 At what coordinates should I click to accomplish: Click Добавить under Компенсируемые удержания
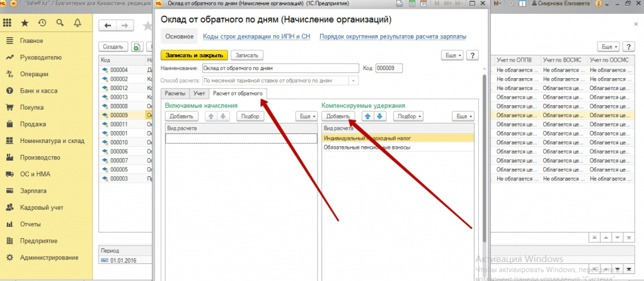pyautogui.click(x=338, y=117)
